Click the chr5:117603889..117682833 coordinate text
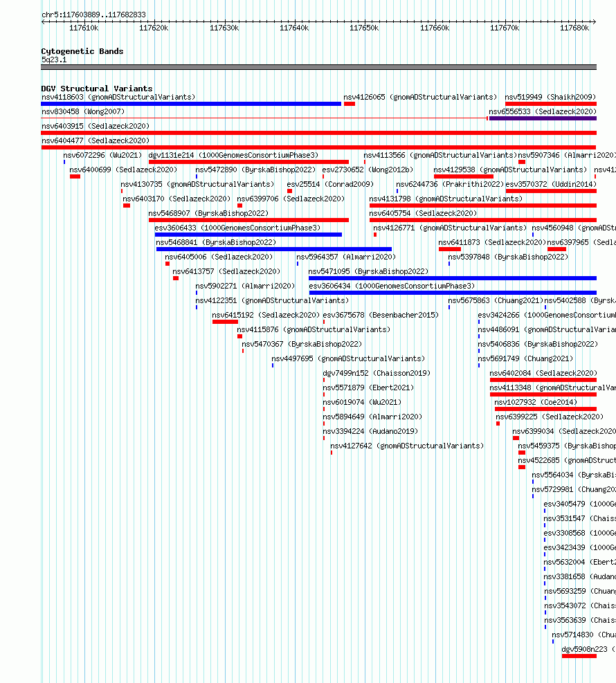 point(93,15)
